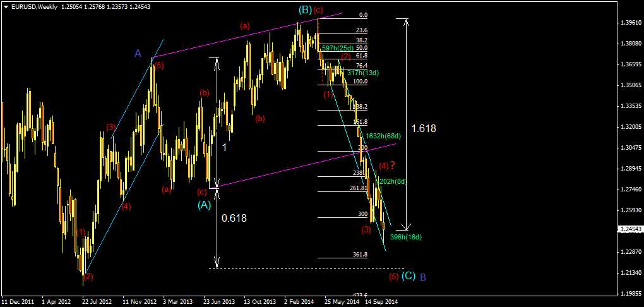Select the red question mark annotation
Screen dimensions: 644x307
(392, 166)
